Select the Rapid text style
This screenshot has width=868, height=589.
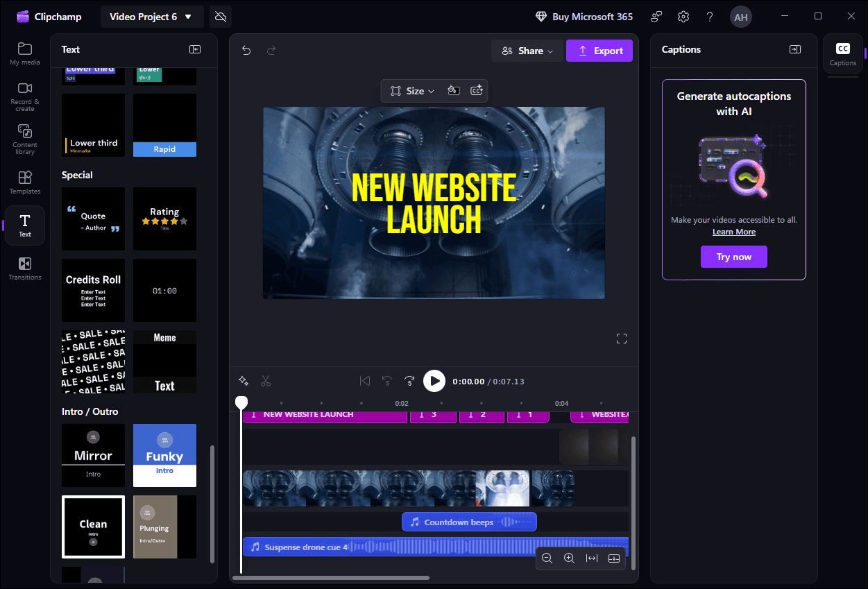click(x=164, y=126)
